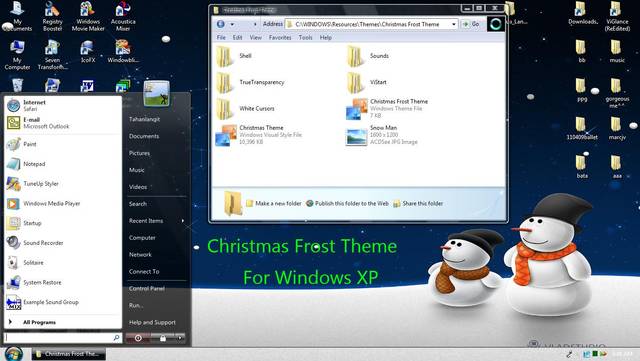Click the Start menu lock button
Viewport: 640px width, 361px height.
pyautogui.click(x=163, y=338)
